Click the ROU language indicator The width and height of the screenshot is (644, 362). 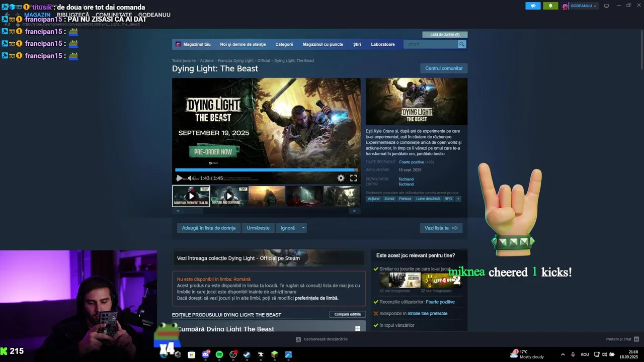pyautogui.click(x=585, y=354)
